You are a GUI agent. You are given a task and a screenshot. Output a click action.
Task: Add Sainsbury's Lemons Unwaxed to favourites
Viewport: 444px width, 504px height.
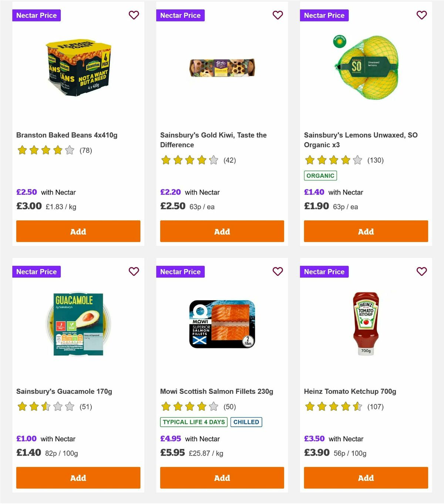coord(421,15)
